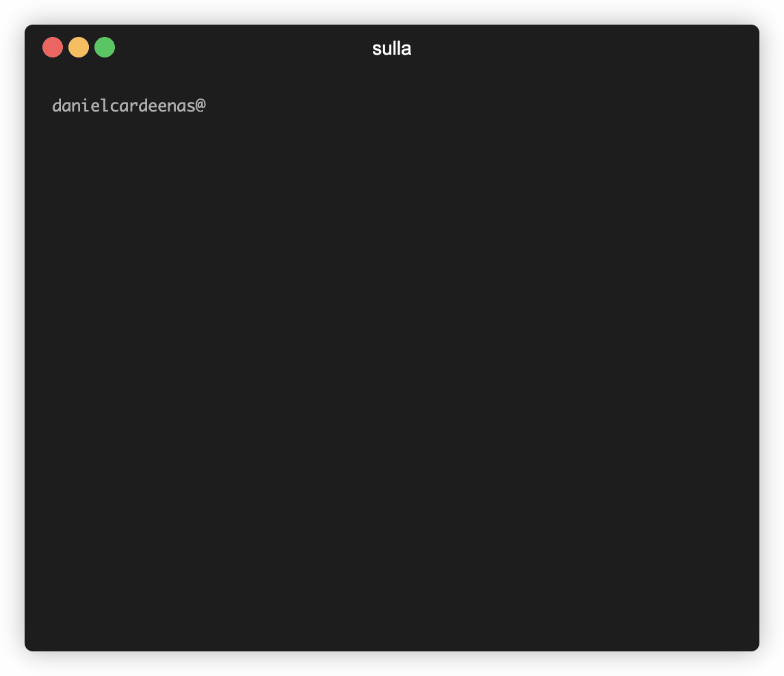
Task: Minimize the sulla window using yellow button
Action: coord(79,47)
